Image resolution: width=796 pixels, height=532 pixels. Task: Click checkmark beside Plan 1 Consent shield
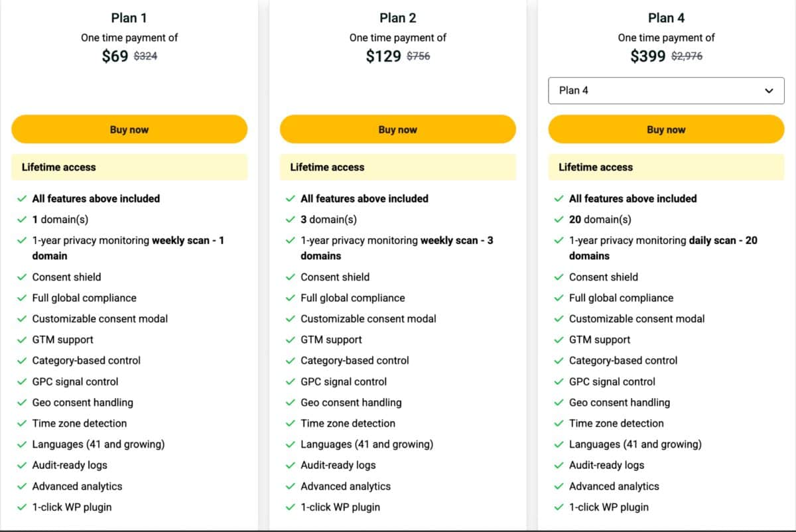[x=23, y=277]
